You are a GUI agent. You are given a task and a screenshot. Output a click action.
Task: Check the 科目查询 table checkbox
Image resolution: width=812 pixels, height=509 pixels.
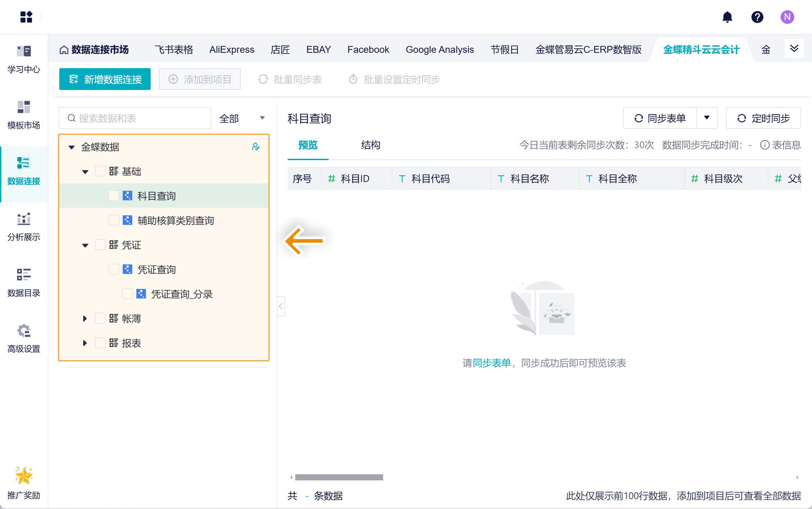click(114, 196)
